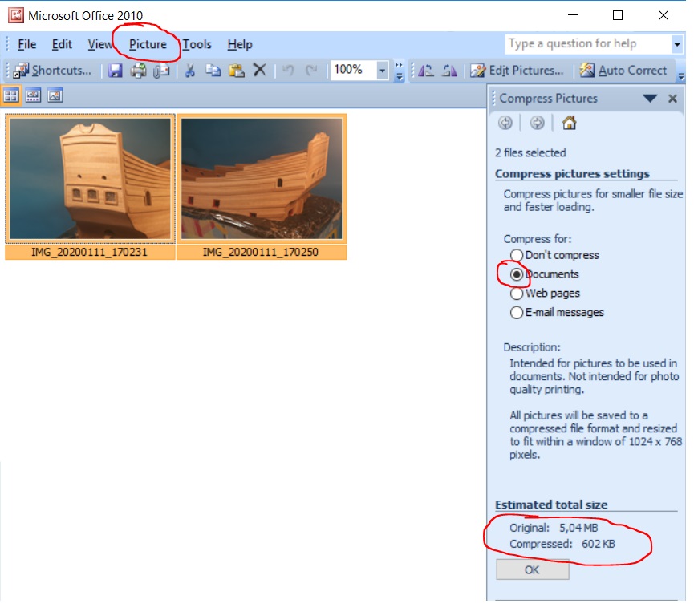Open the Tools menu
This screenshot has width=698, height=616.
197,44
